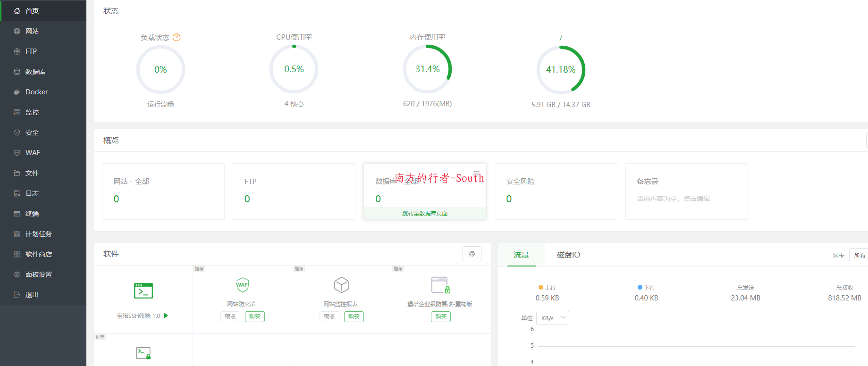This screenshot has width=868, height=366.
Task: Open 面板设置 in the sidebar
Action: click(43, 274)
